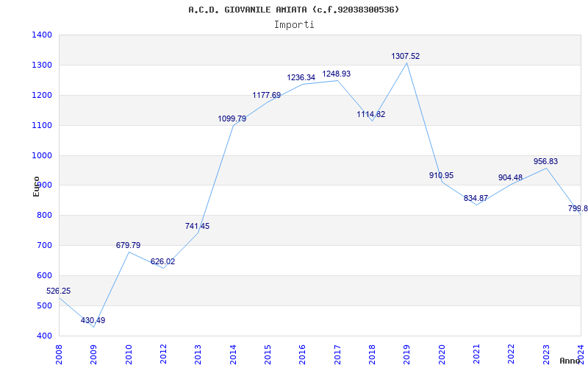Screen dimensions: 588x368
Task: Click the Euro y-axis title
Action: click(x=36, y=186)
